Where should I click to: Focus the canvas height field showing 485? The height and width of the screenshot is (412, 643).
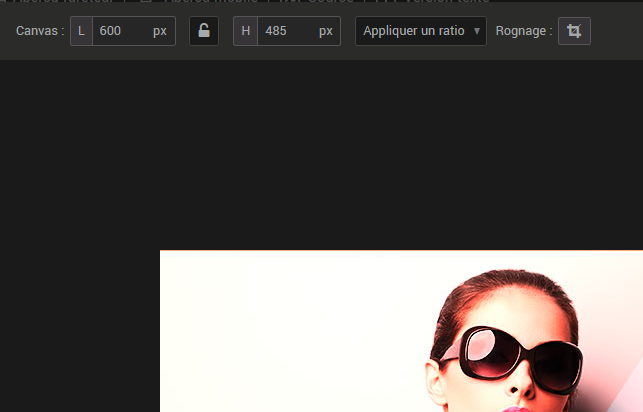pyautogui.click(x=285, y=31)
